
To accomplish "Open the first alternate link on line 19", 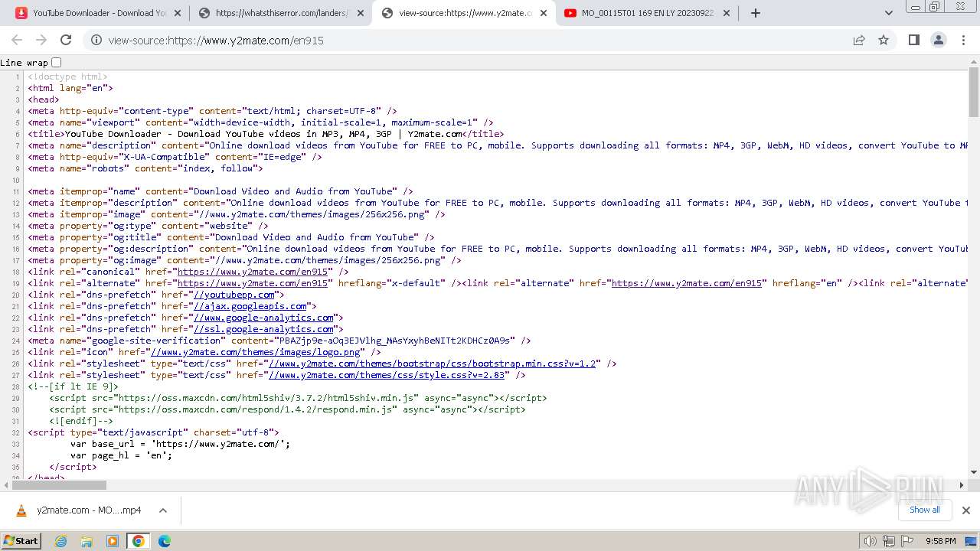I will point(253,283).
